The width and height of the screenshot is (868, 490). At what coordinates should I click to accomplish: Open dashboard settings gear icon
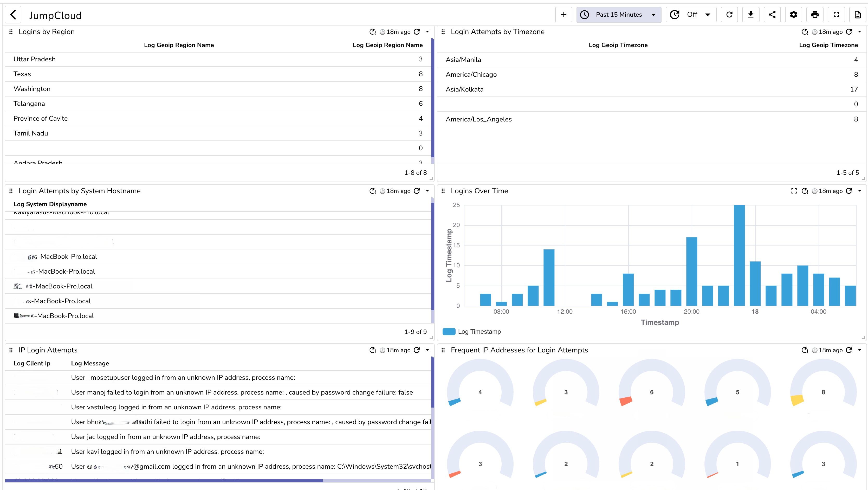(x=793, y=15)
